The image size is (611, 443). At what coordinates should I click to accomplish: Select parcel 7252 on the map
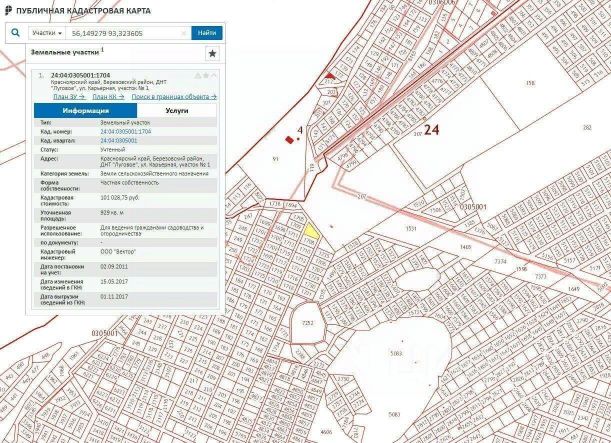click(x=308, y=323)
